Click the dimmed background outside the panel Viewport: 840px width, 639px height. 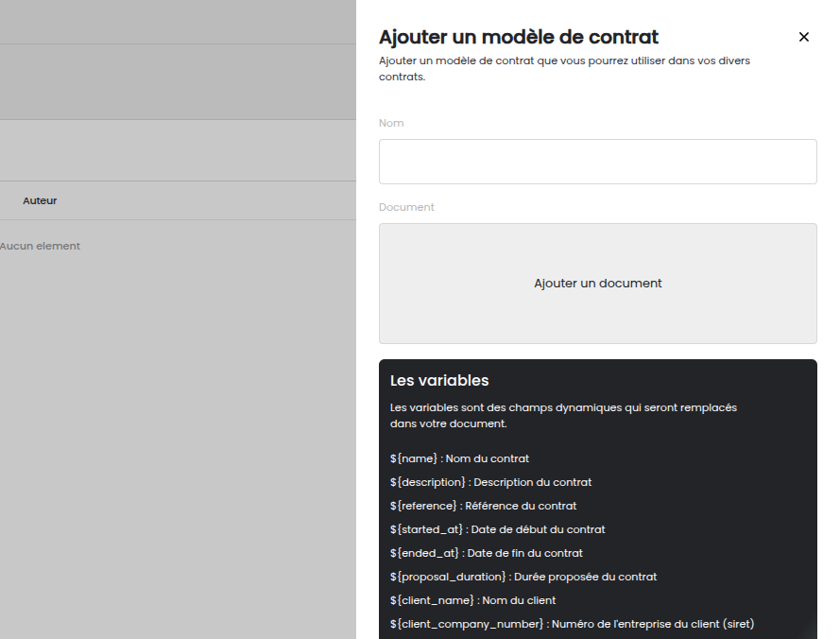click(180, 425)
